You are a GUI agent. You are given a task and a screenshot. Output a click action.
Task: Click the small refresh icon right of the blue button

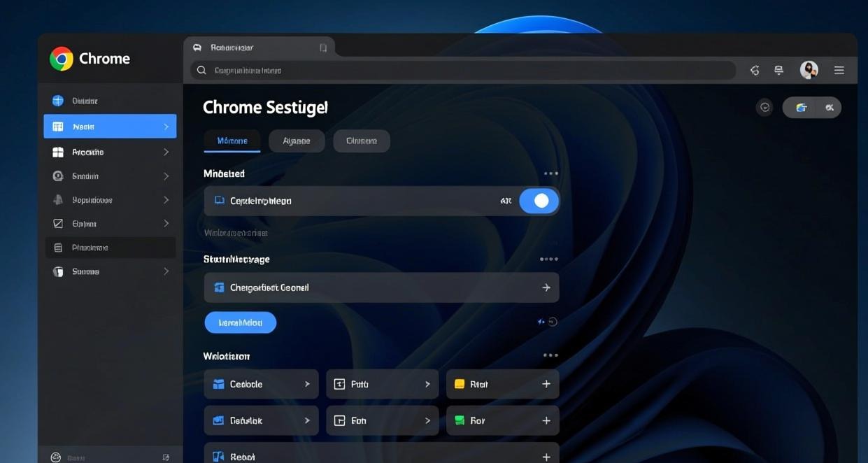(553, 322)
